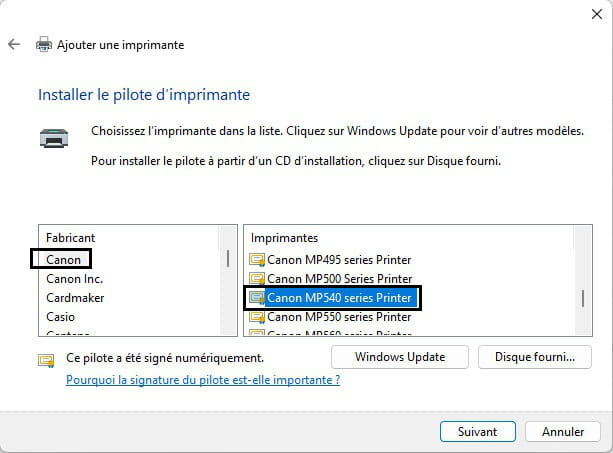Click Suivant to continue
Screen dimensions: 613x453
click(478, 432)
